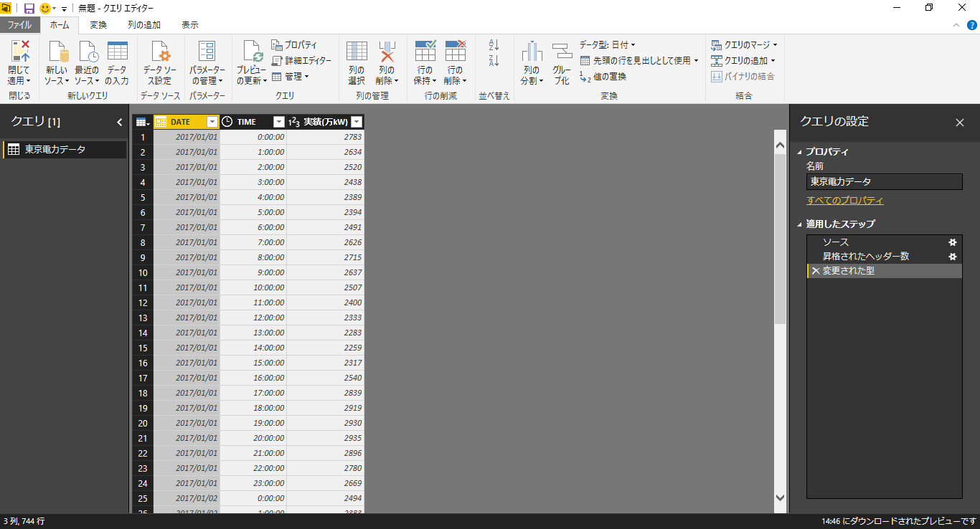Open the DATE column filter dropdown

(212, 122)
